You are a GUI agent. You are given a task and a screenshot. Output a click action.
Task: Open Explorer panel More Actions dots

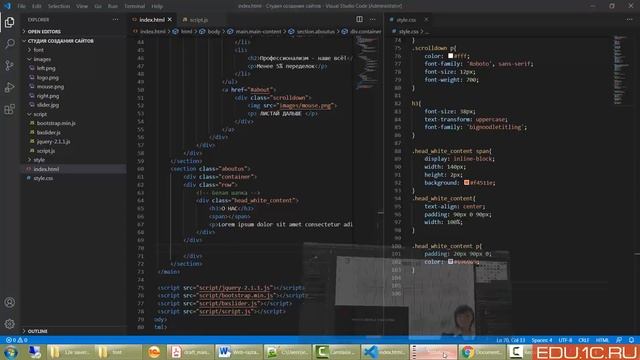(x=116, y=20)
